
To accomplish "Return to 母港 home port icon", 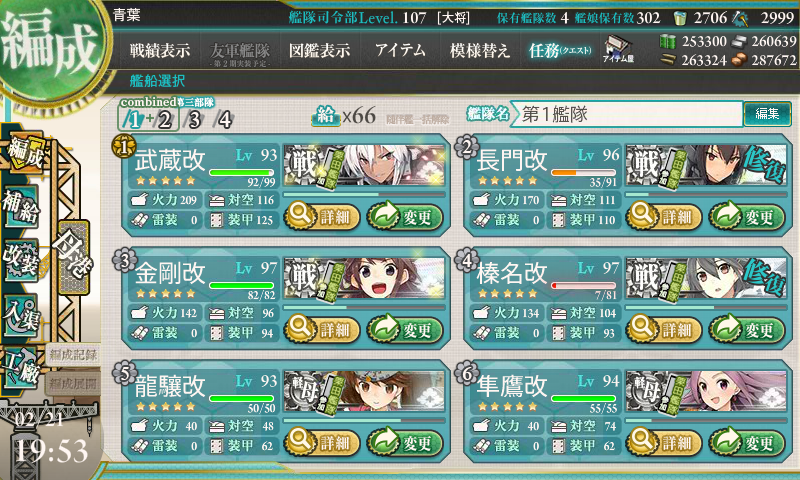I will click(x=74, y=257).
